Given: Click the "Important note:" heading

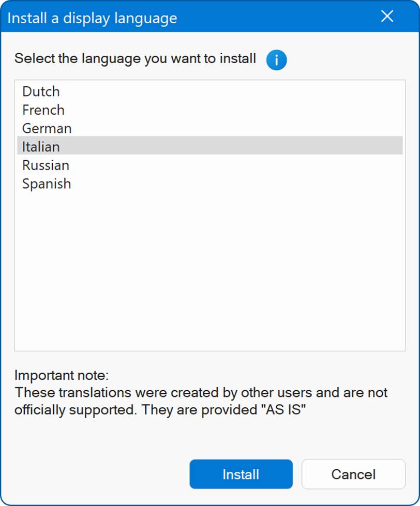Looking at the screenshot, I should 62,375.
